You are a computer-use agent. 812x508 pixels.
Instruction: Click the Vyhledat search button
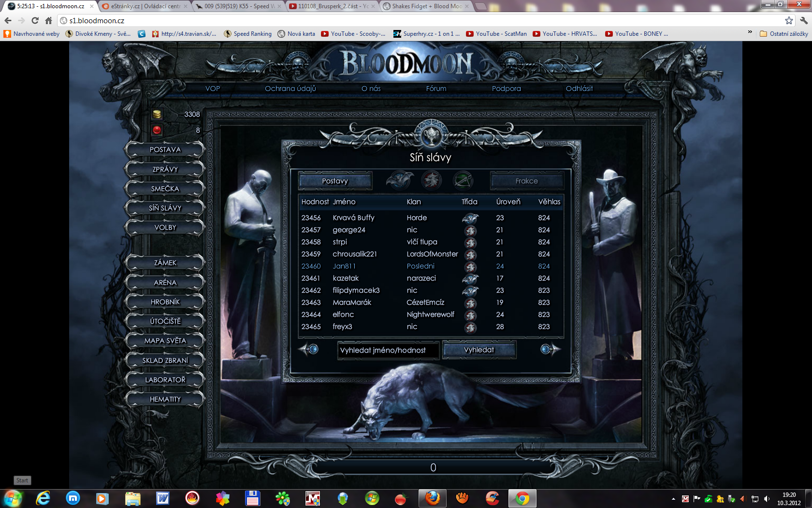point(479,350)
